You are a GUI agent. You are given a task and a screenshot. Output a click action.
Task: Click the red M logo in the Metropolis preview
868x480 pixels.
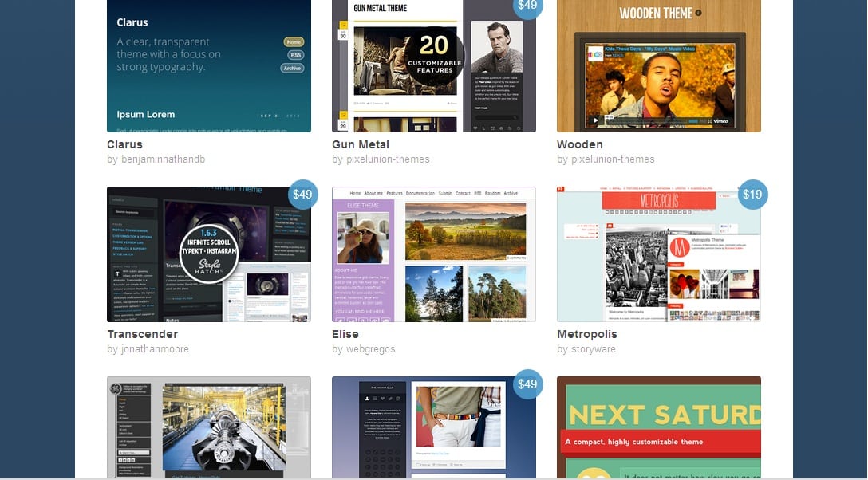pyautogui.click(x=679, y=247)
